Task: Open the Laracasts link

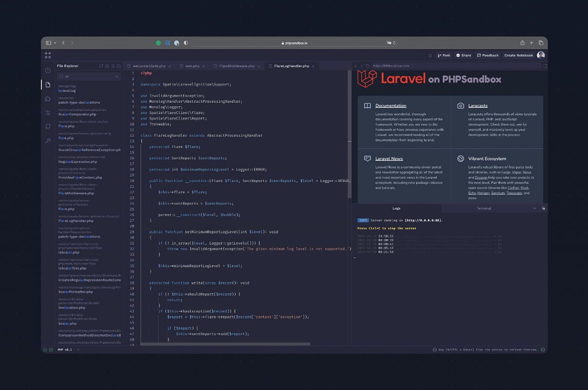Action: point(478,106)
